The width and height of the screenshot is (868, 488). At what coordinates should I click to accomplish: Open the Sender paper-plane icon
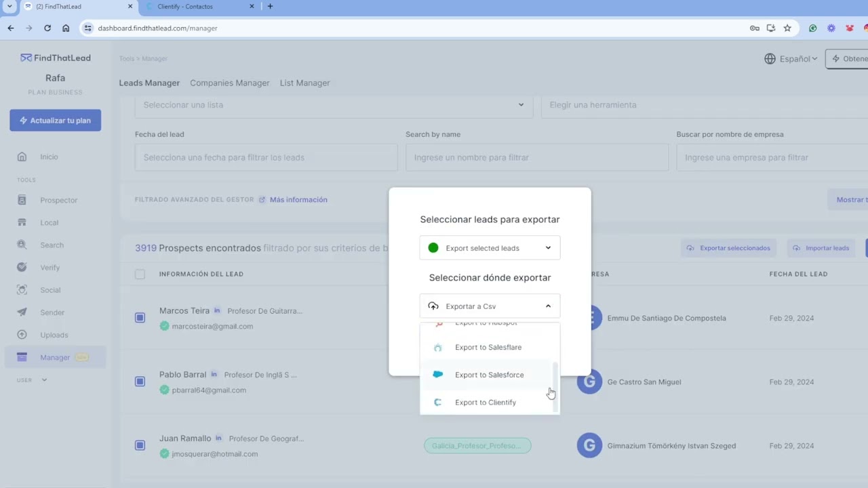click(22, 312)
